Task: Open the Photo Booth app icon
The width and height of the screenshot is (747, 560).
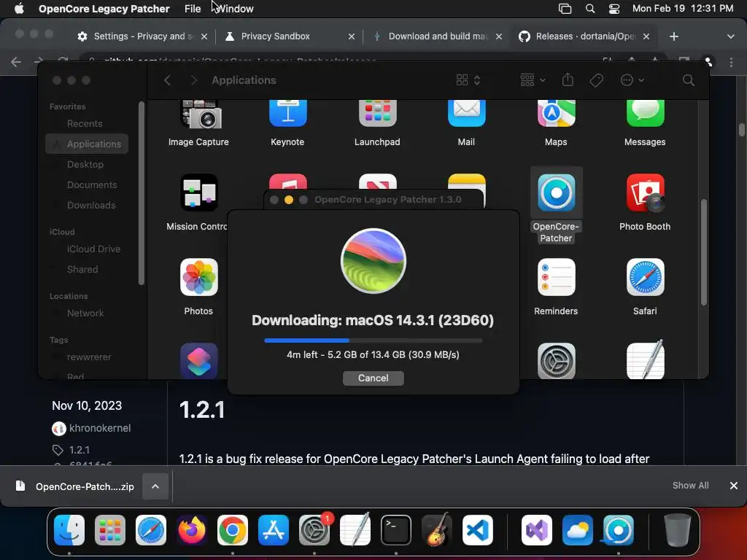Action: pyautogui.click(x=645, y=192)
